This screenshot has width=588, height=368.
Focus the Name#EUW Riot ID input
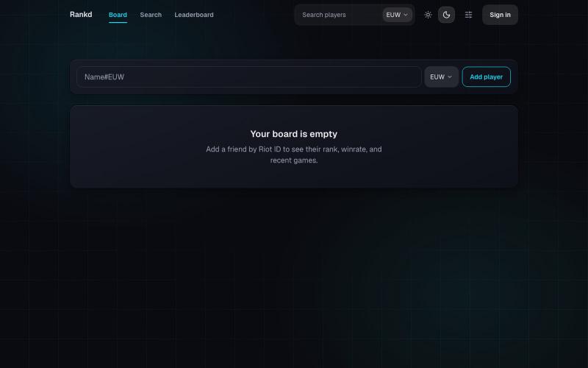click(249, 77)
